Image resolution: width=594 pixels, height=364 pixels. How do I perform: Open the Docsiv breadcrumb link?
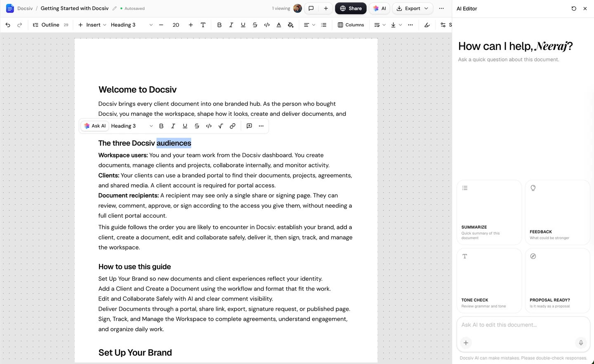pyautogui.click(x=25, y=8)
